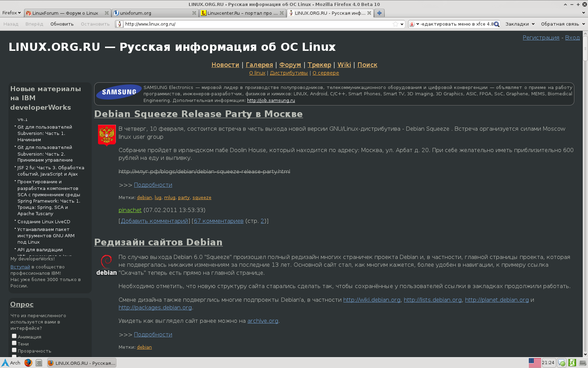Open the Галерея navigation link
The height and width of the screenshot is (368, 588).
(259, 65)
